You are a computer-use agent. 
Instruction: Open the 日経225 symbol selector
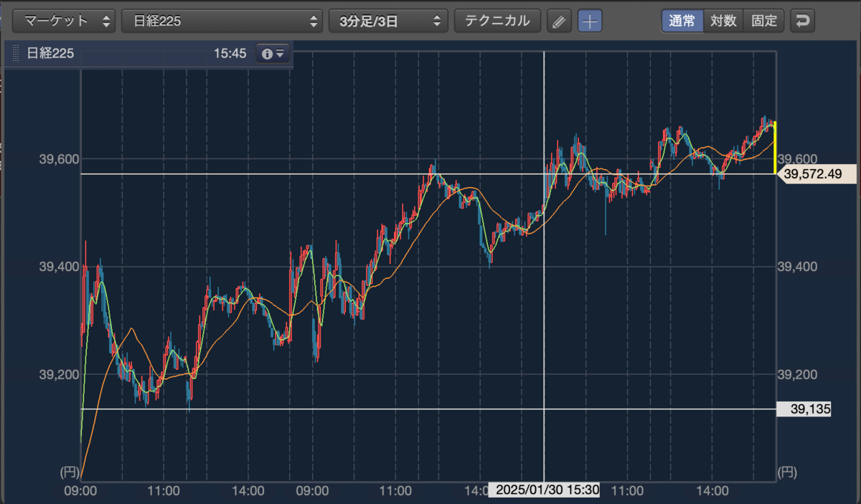(x=222, y=21)
